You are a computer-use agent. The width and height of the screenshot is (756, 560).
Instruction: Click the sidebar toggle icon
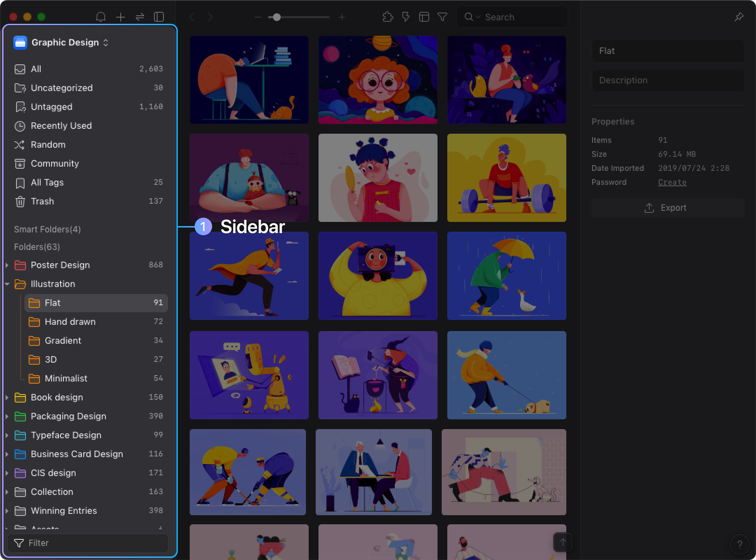(x=160, y=17)
